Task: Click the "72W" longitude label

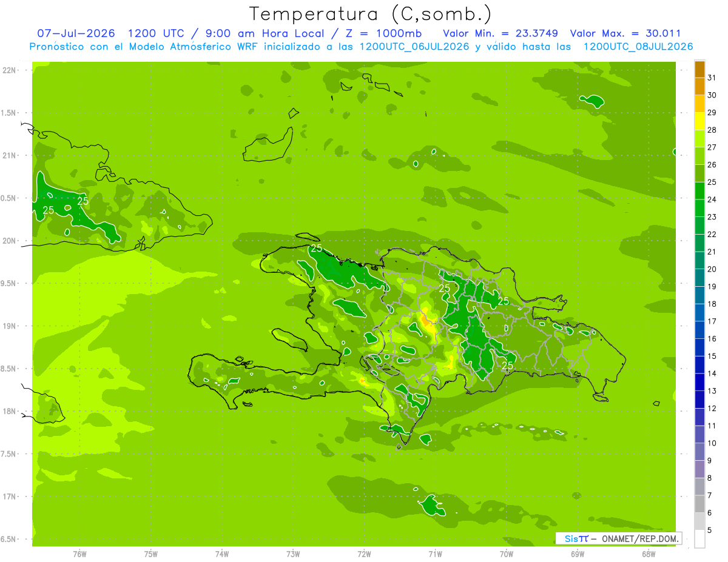Action: pos(364,554)
